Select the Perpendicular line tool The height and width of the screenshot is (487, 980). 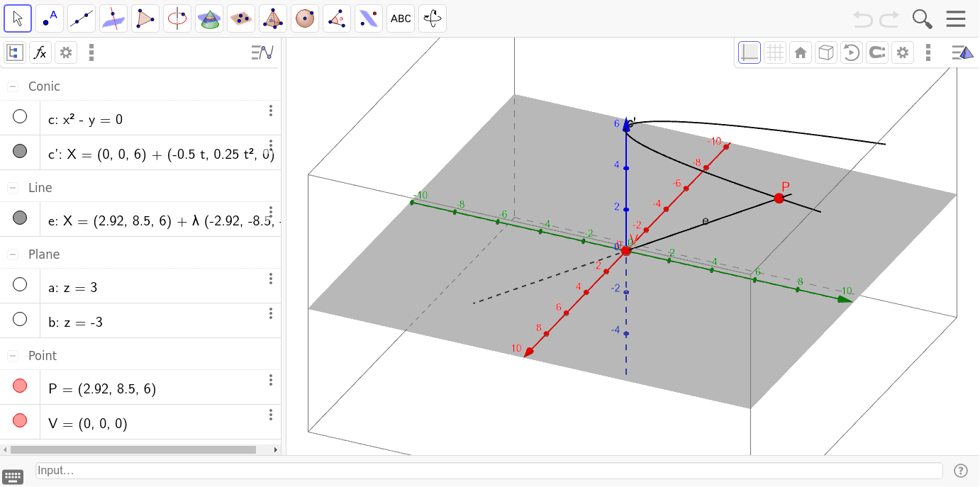(x=113, y=18)
